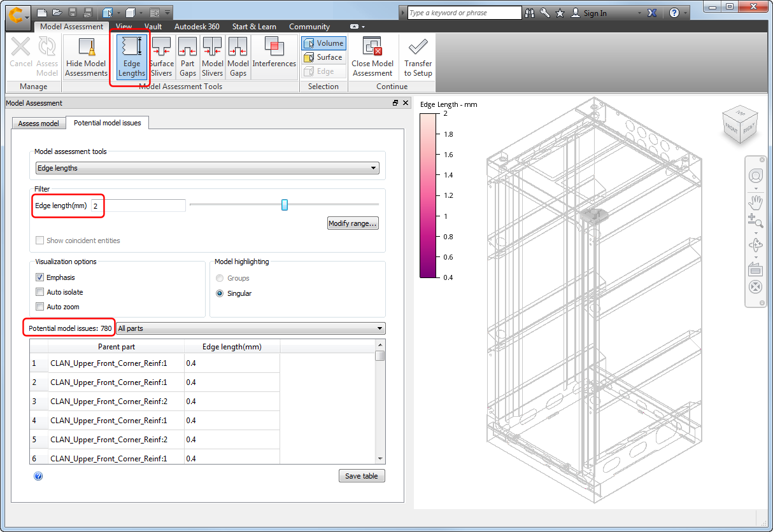773x532 pixels.
Task: Open the Start & Learn ribbon tab
Action: click(x=254, y=27)
